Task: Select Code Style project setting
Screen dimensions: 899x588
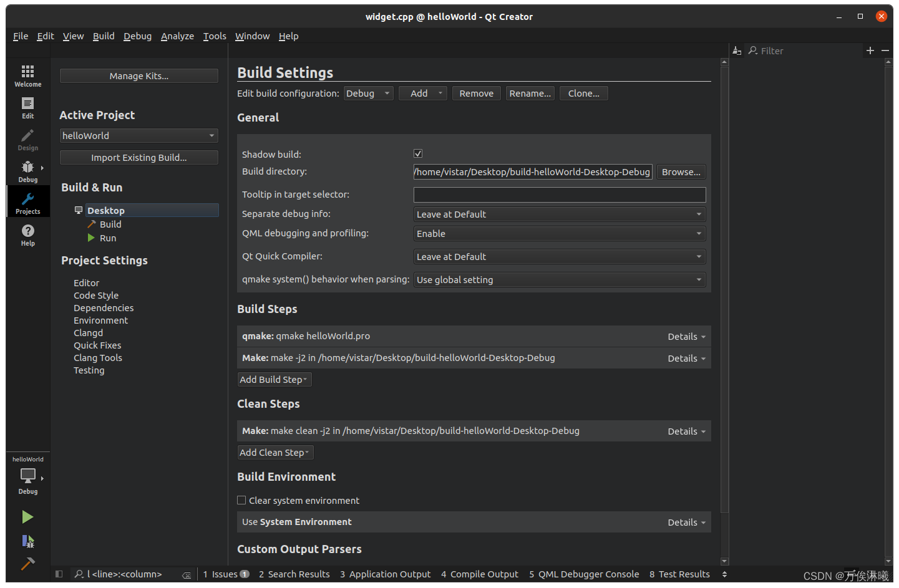Action: point(96,296)
